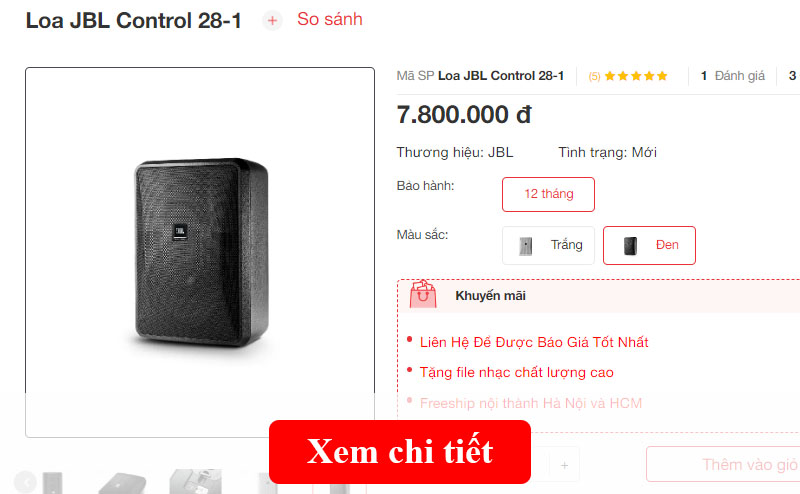800x494 pixels.
Task: Choose the Đen color option
Action: (x=649, y=245)
